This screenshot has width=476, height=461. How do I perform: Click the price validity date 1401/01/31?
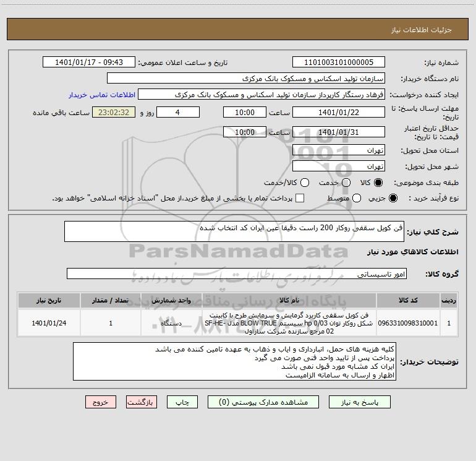tap(339, 132)
